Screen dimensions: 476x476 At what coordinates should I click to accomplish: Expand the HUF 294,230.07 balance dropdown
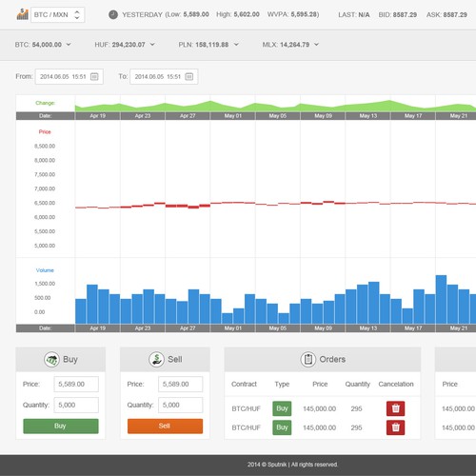tap(152, 45)
